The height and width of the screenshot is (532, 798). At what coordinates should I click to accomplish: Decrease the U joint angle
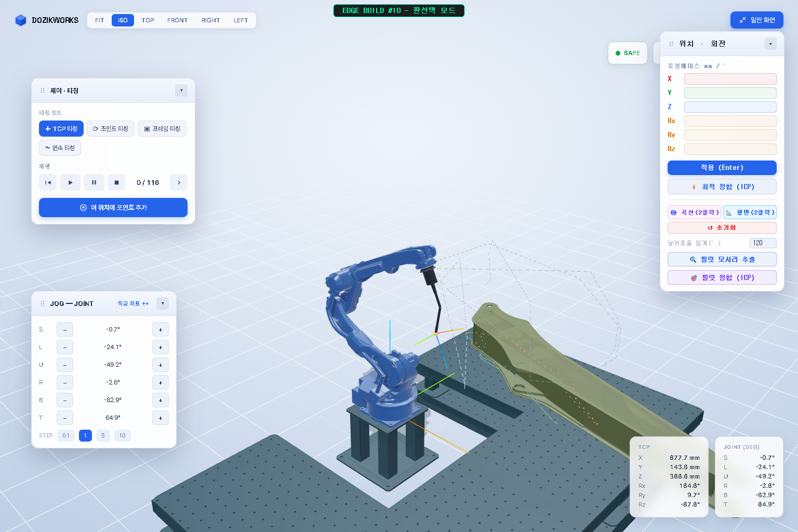pos(65,365)
